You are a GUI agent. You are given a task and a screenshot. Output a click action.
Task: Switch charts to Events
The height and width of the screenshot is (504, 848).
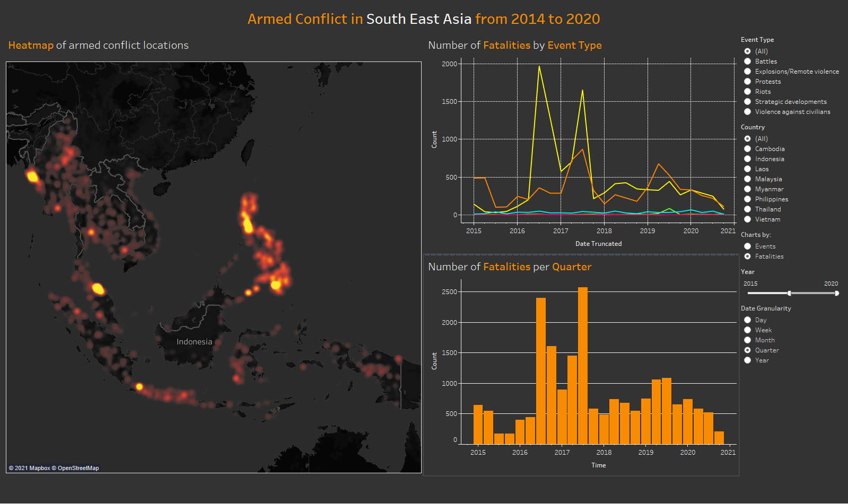(x=747, y=246)
